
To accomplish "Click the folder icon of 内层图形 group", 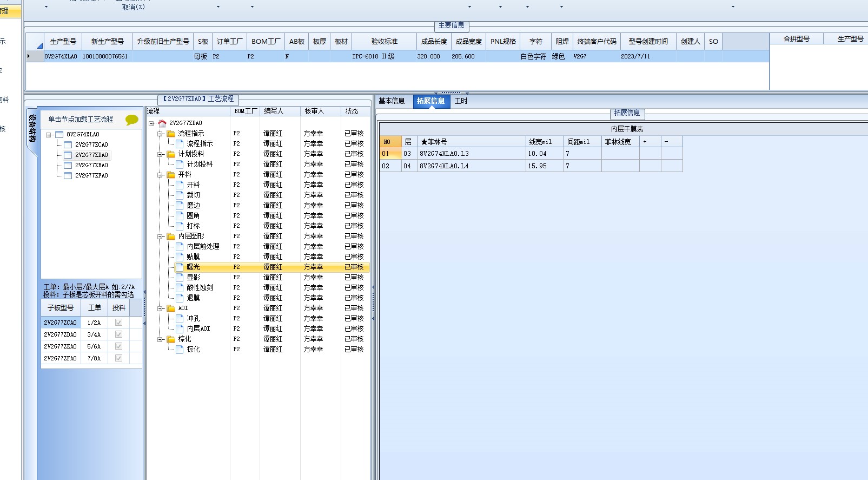I will (x=171, y=236).
